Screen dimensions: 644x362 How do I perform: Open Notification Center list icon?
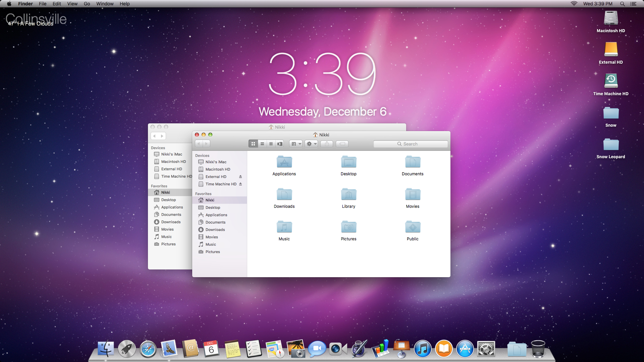(x=633, y=4)
